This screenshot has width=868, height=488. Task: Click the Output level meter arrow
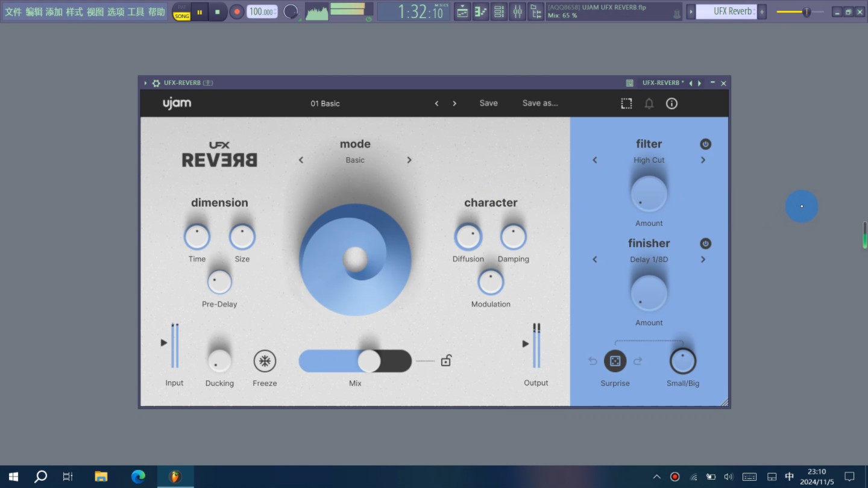pyautogui.click(x=526, y=344)
